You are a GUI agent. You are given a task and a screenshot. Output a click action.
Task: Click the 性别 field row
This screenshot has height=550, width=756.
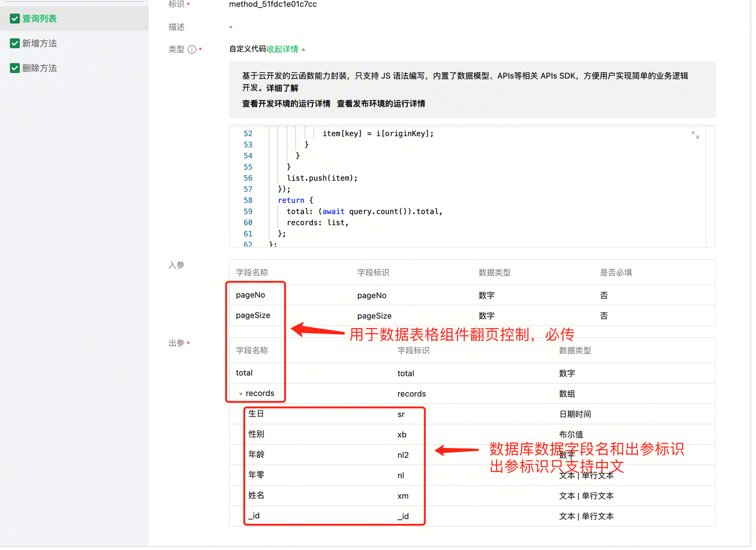click(x=472, y=434)
